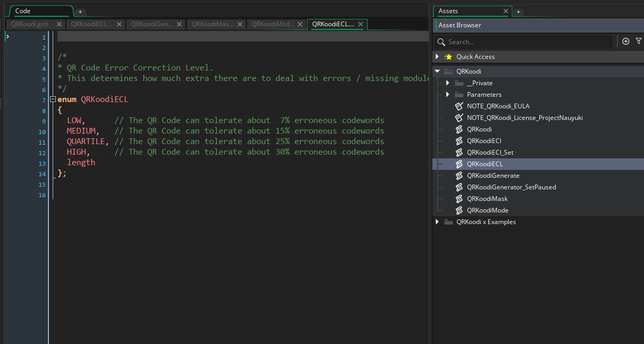Expand the Parameters folder
Viewport: 644px width, 344px height.
[x=448, y=95]
